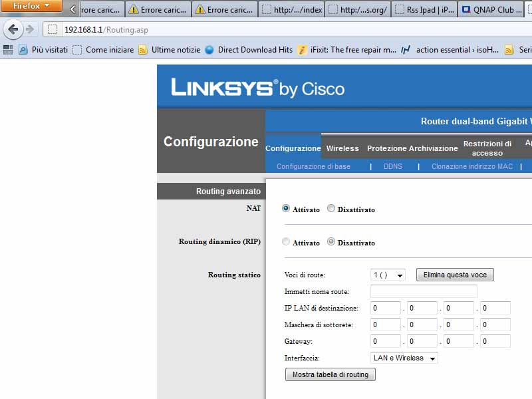Expand the Voci di route dropdown

point(388,275)
